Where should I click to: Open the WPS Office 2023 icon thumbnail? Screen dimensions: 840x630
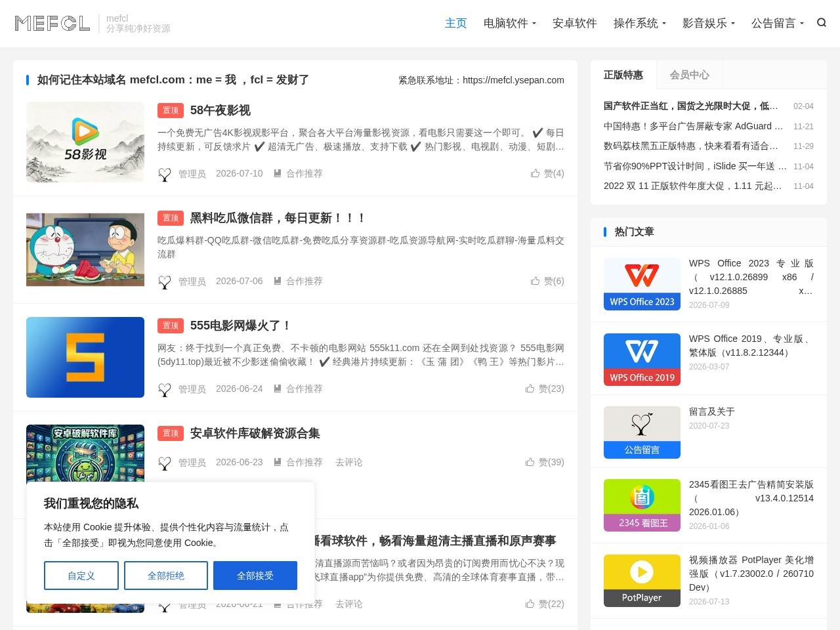642,284
